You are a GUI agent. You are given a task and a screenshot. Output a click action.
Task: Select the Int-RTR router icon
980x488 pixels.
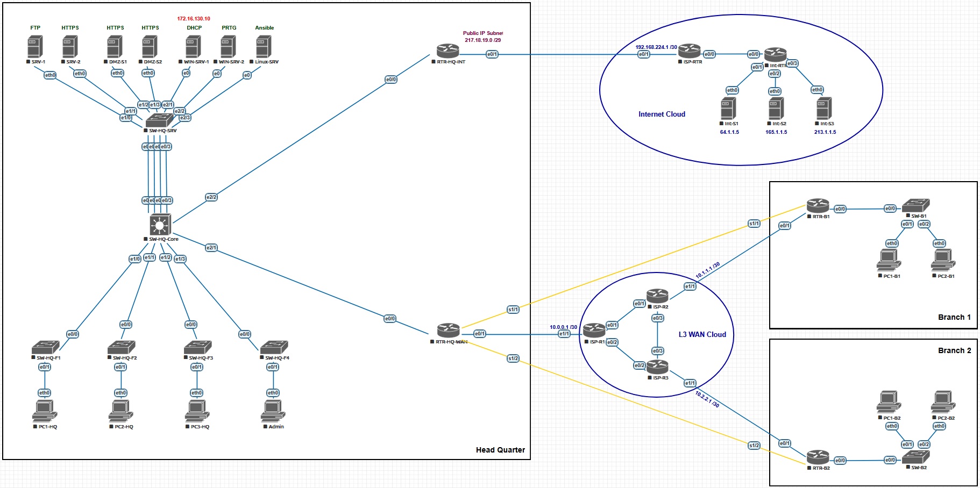pyautogui.click(x=776, y=54)
